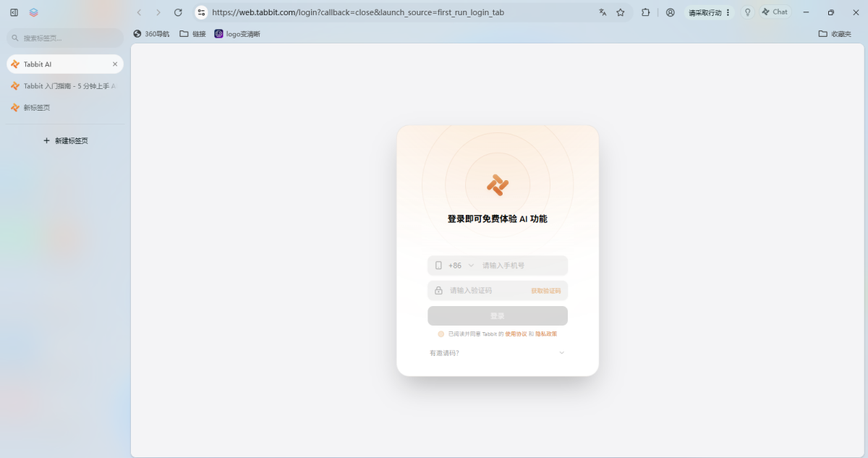868x458 pixels.
Task: Go back with the left arrow
Action: pyautogui.click(x=139, y=12)
